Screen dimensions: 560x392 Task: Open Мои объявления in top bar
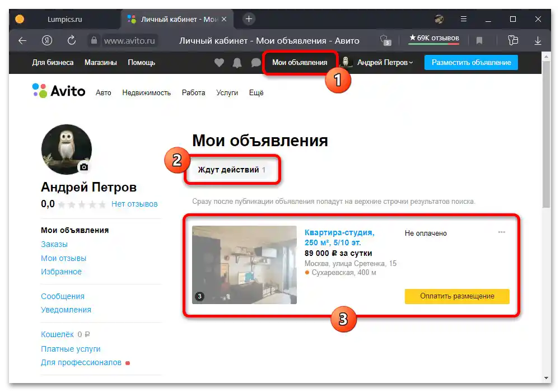(300, 63)
